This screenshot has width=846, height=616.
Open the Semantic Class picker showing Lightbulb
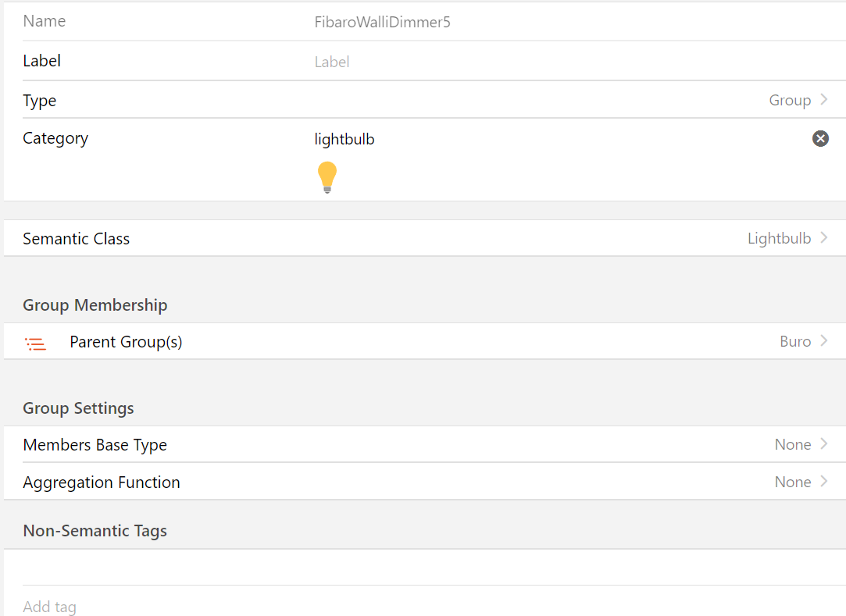click(x=779, y=238)
